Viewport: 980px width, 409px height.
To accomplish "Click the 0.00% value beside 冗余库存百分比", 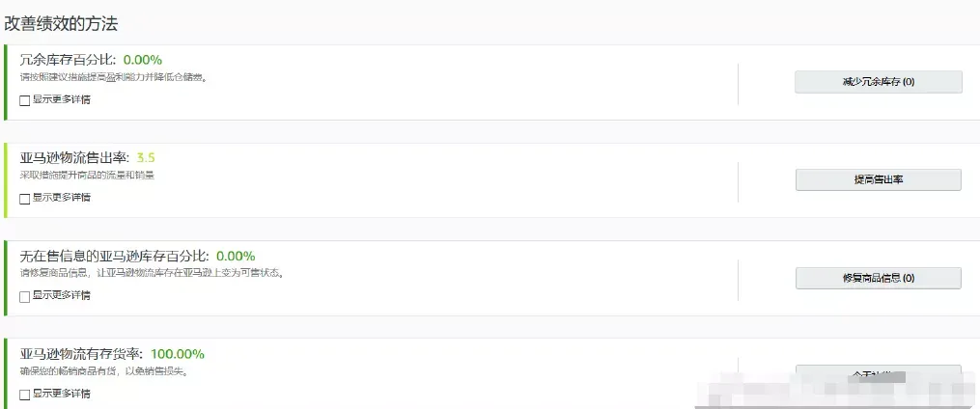I will click(x=143, y=60).
